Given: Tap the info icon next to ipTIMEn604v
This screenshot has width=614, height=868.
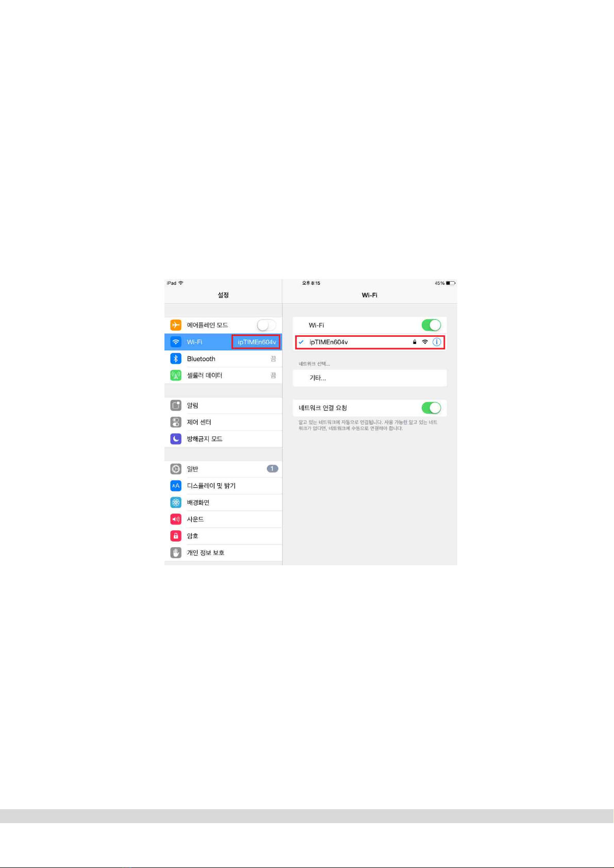Looking at the screenshot, I should [x=437, y=342].
